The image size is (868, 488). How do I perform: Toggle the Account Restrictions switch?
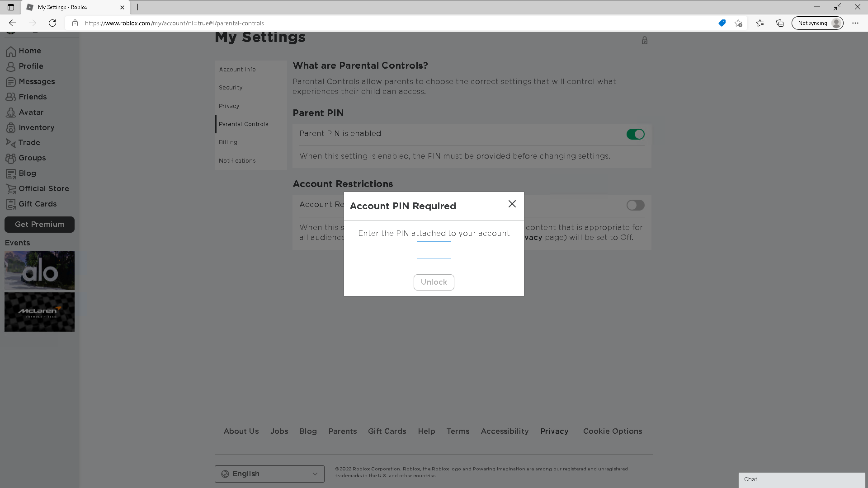[635, 205]
